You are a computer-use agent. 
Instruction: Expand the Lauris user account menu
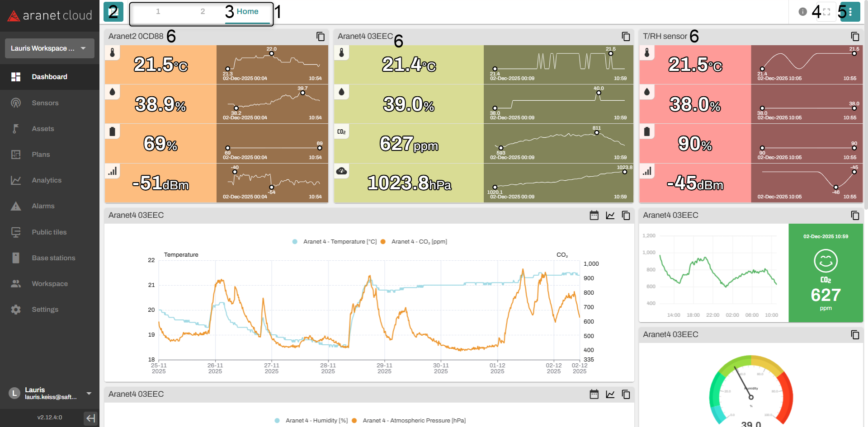tap(89, 394)
